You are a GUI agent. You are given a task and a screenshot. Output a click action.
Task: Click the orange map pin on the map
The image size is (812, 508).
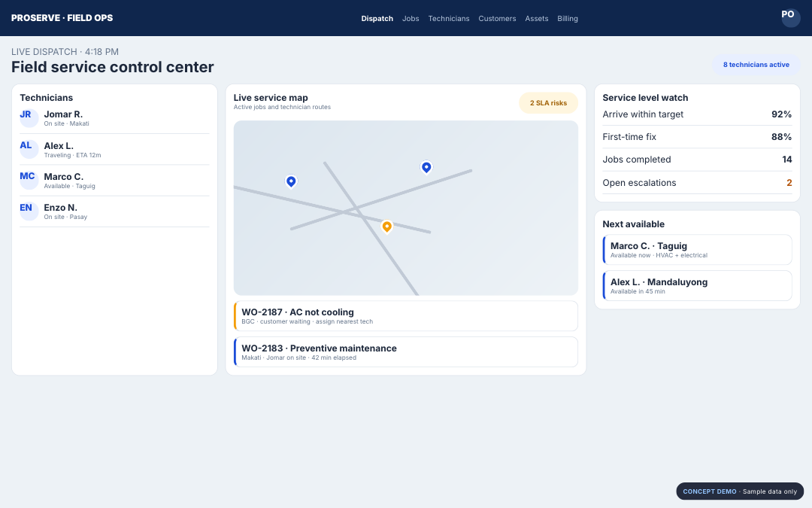point(386,227)
